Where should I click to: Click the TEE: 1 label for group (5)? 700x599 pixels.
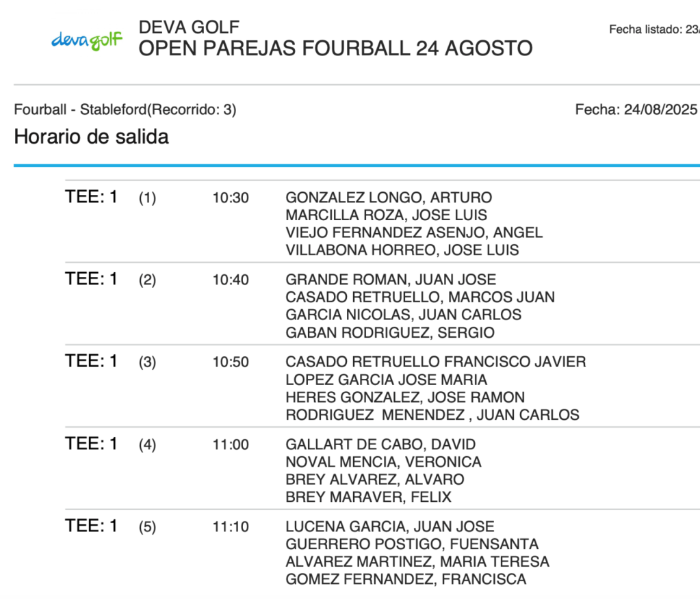point(91,526)
